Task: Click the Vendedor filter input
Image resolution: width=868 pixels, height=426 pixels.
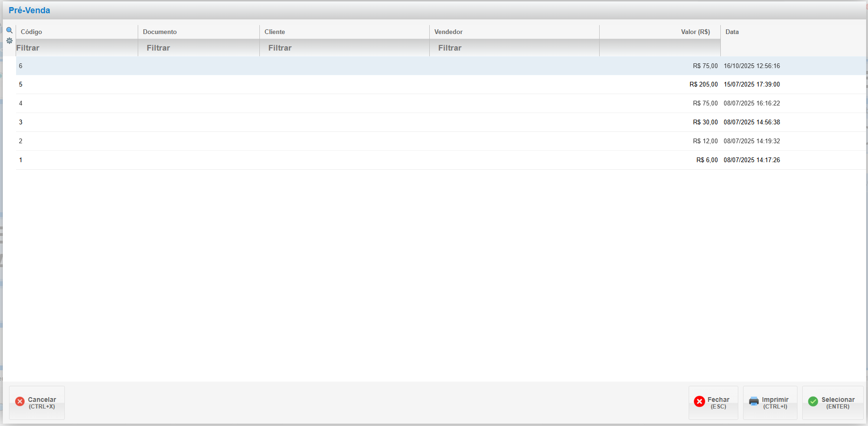Action: [514, 48]
